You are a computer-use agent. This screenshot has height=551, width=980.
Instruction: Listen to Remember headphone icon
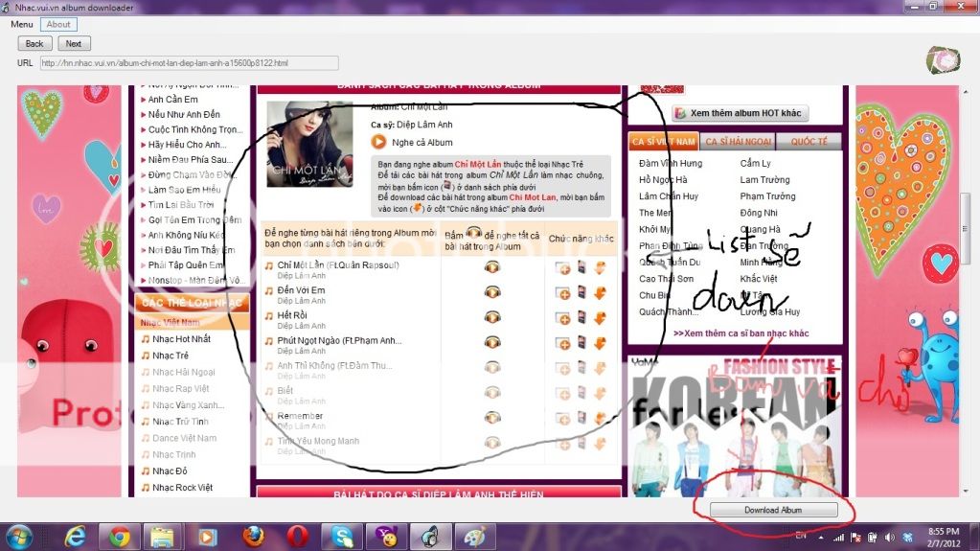pos(492,417)
